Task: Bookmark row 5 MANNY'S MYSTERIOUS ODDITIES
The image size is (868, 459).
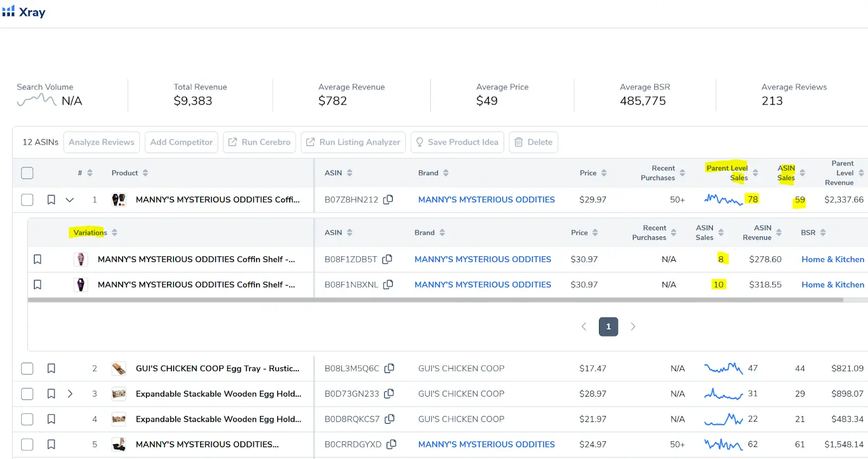Action: coord(51,444)
